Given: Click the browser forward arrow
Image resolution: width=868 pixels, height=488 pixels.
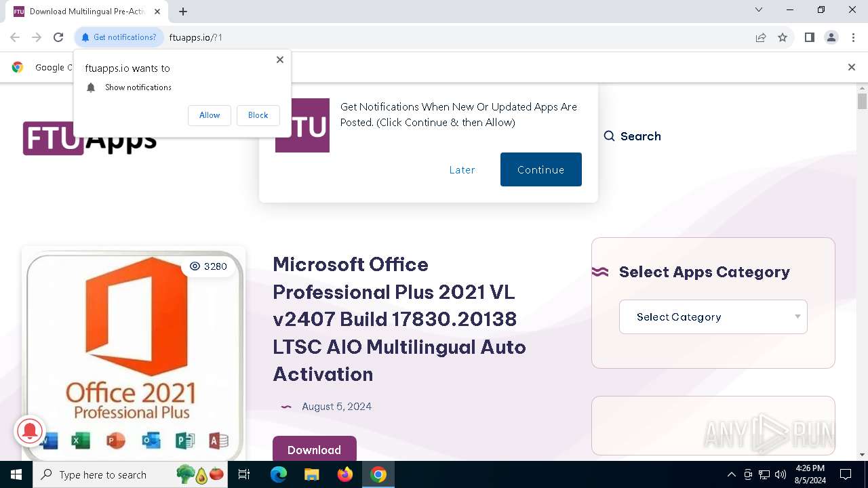Looking at the screenshot, I should (x=37, y=37).
